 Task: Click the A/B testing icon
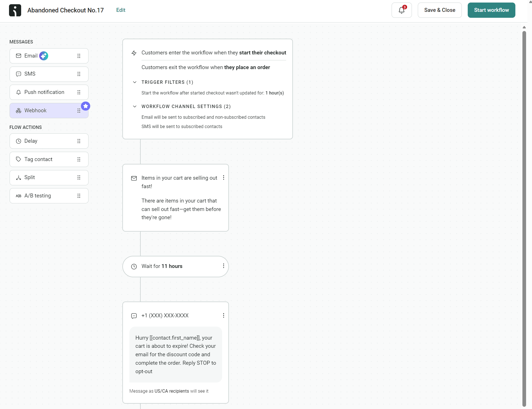19,196
